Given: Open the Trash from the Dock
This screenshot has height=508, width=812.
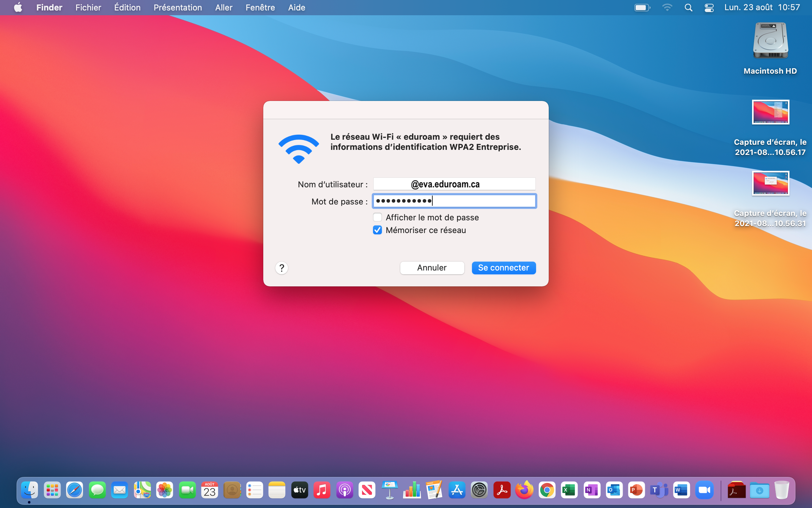Looking at the screenshot, I should pos(782,490).
